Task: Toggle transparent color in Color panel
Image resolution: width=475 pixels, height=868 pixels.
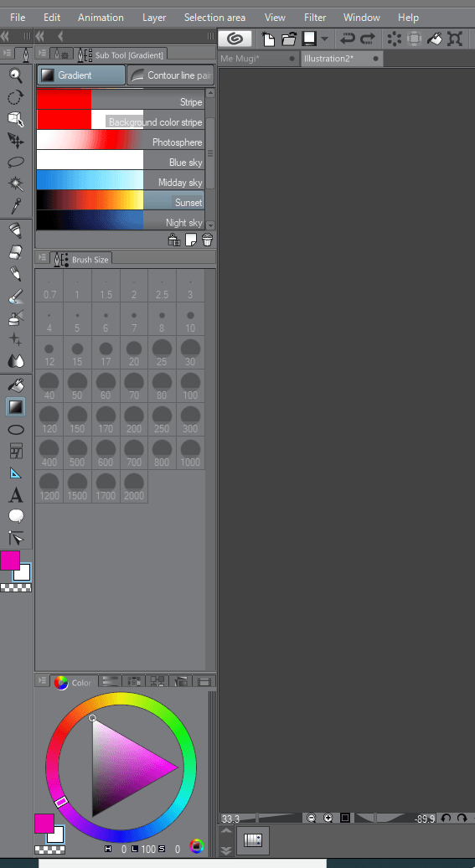Action: click(49, 850)
